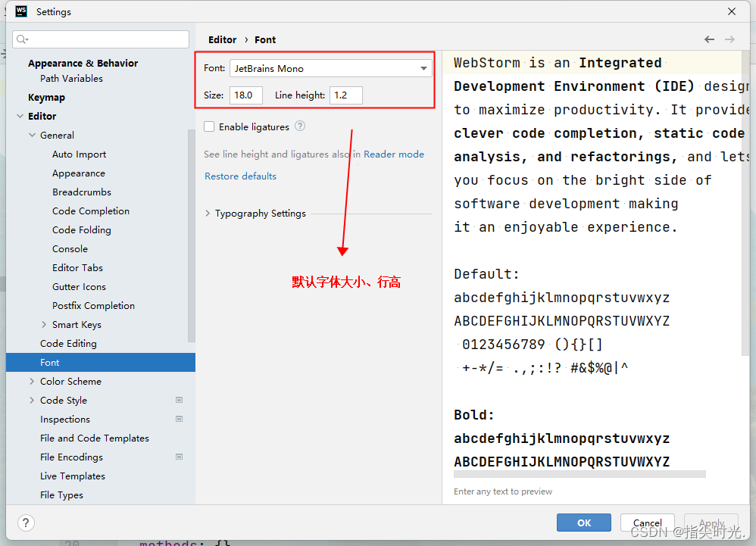Click the project-level icon beside File Encodings
Image resolution: width=756 pixels, height=546 pixels.
pos(180,457)
